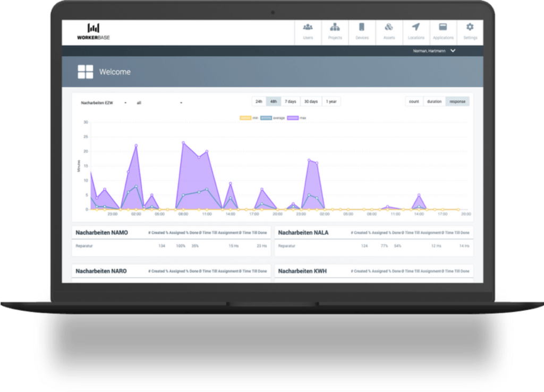
Task: Click the Nacharbeiten NAMO card title
Action: click(x=101, y=233)
